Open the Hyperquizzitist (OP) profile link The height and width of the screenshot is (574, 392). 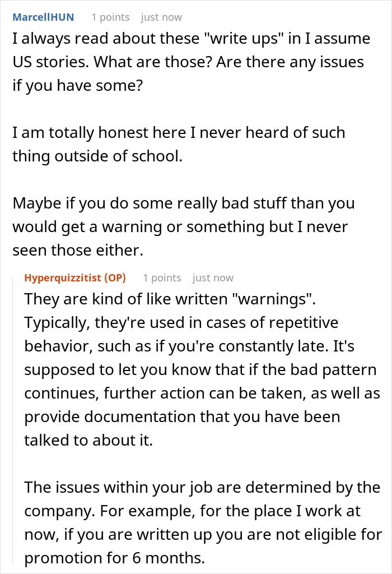(75, 278)
